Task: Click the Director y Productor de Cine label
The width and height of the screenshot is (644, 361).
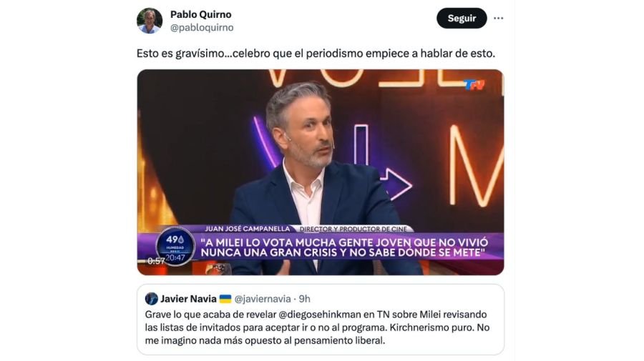Action: [x=353, y=229]
